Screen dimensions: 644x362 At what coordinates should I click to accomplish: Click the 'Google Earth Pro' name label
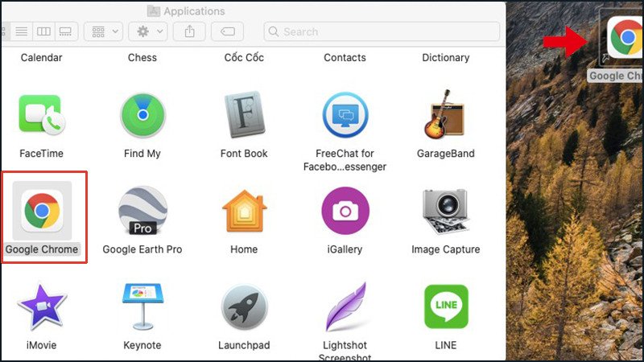pyautogui.click(x=142, y=249)
